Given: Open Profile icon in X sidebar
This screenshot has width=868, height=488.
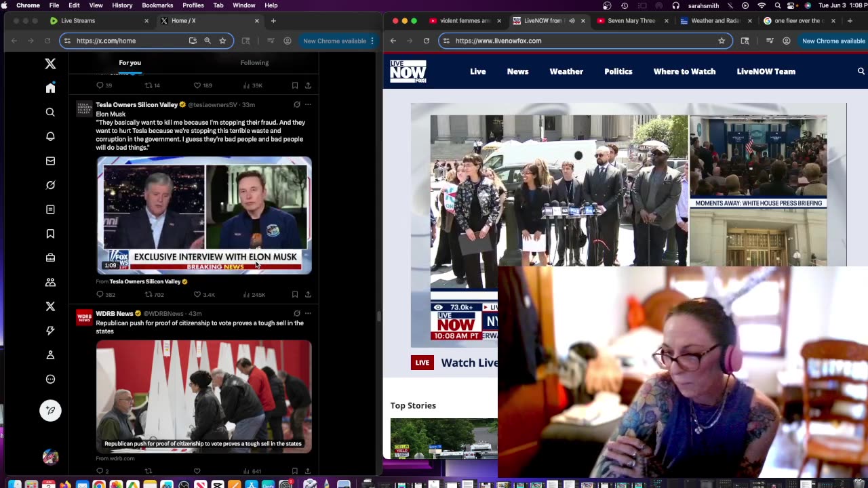Looking at the screenshot, I should (x=50, y=355).
